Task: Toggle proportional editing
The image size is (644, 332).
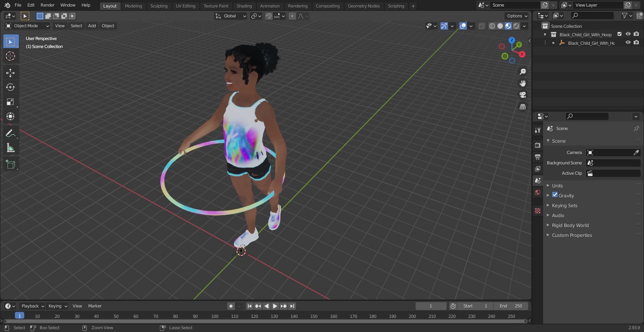Action: coord(292,16)
